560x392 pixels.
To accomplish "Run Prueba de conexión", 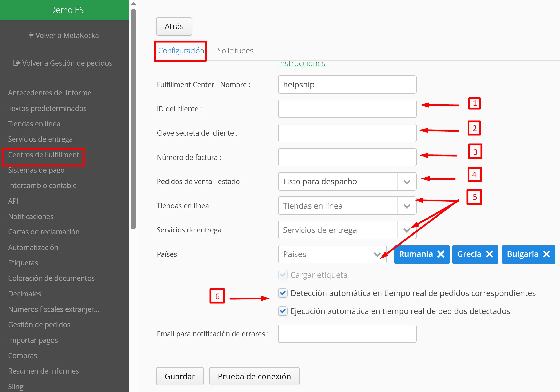I will pos(254,376).
